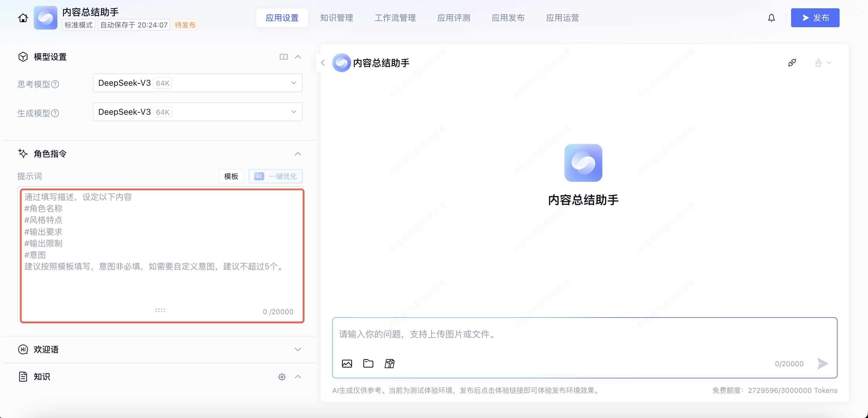Click the split-view icon in model settings
Screen dimensions: 868x418
click(x=283, y=57)
